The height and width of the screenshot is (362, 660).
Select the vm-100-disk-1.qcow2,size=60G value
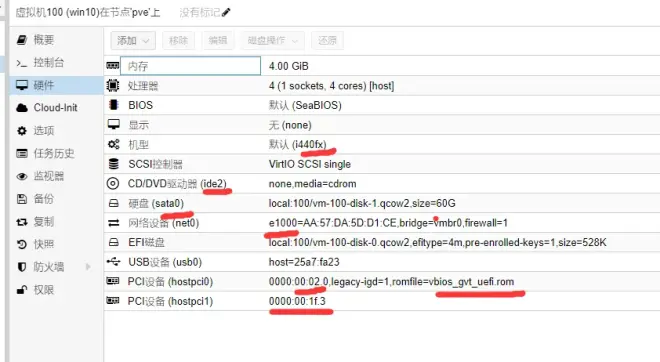362,203
